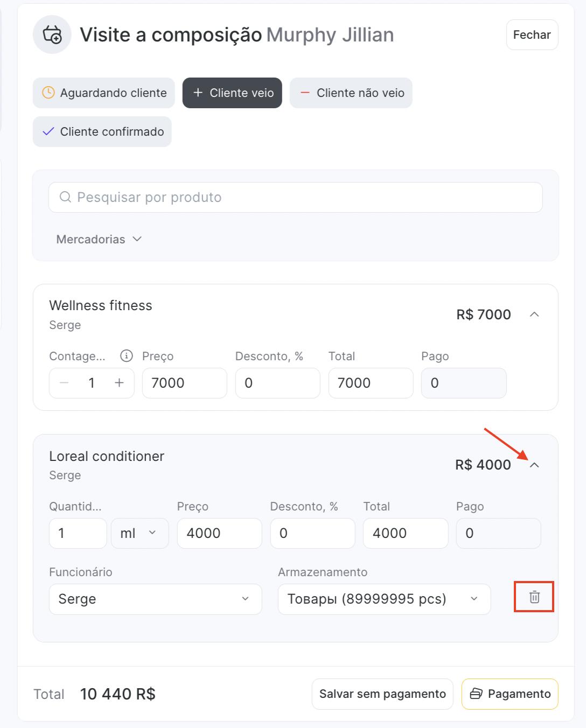
Task: Click the Wellness fitness Preço field
Action: point(185,383)
